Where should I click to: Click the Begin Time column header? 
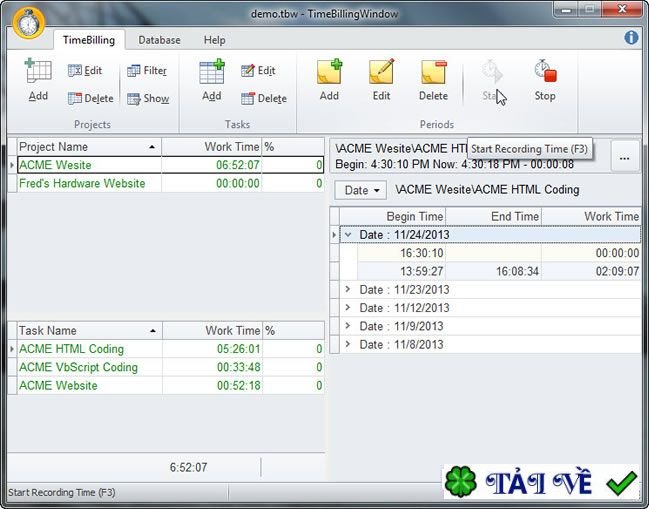(392, 216)
